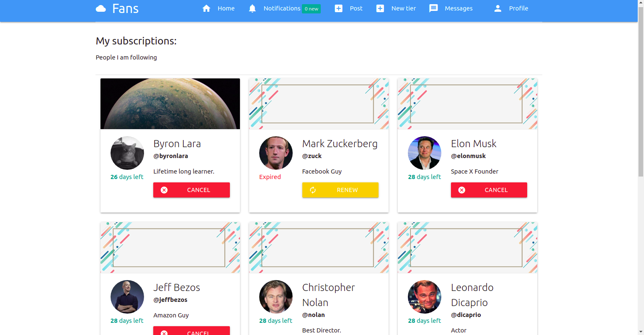This screenshot has width=644, height=335.
Task: Open the Elon Musk name link
Action: pos(474,144)
